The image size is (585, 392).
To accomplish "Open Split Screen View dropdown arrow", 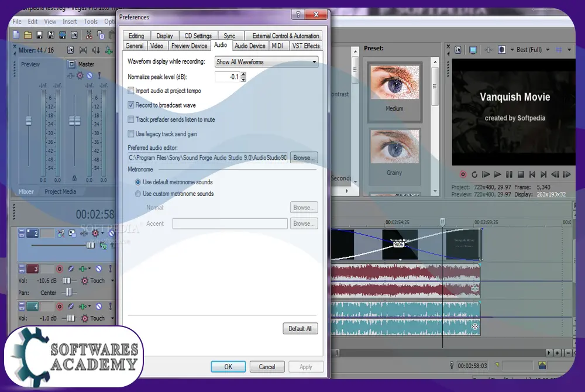I will [512, 50].
